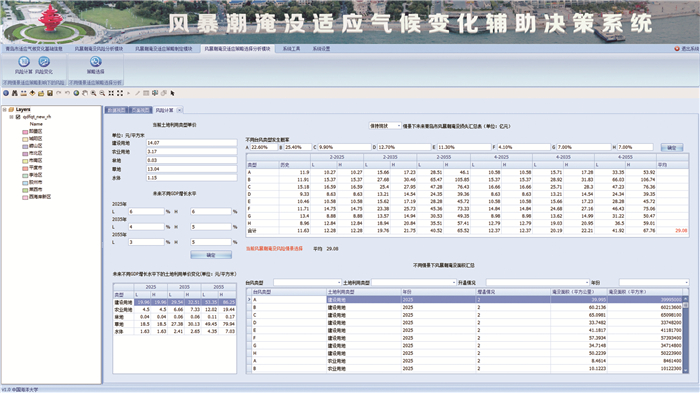Click the Add Data yellow diamond icon
This screenshot has width=700, height=393.
pos(32,93)
